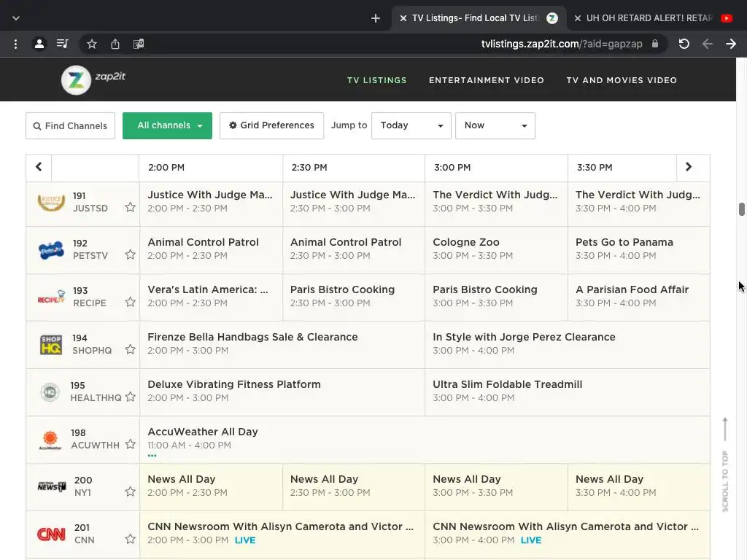Reload the page

(684, 44)
